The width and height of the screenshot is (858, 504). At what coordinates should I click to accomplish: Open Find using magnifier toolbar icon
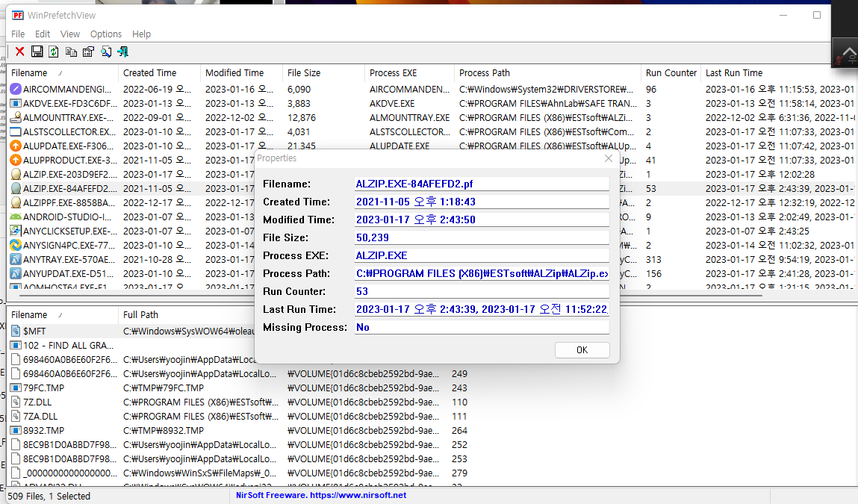click(x=105, y=52)
